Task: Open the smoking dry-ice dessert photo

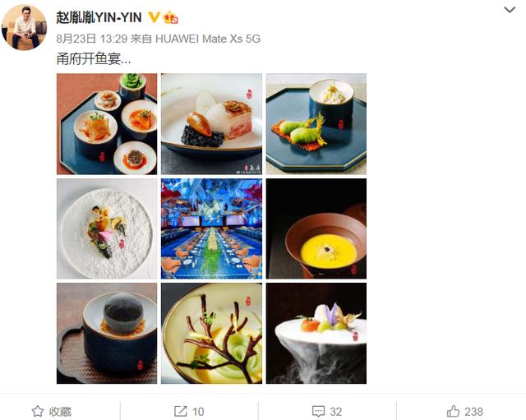Action: click(316, 334)
